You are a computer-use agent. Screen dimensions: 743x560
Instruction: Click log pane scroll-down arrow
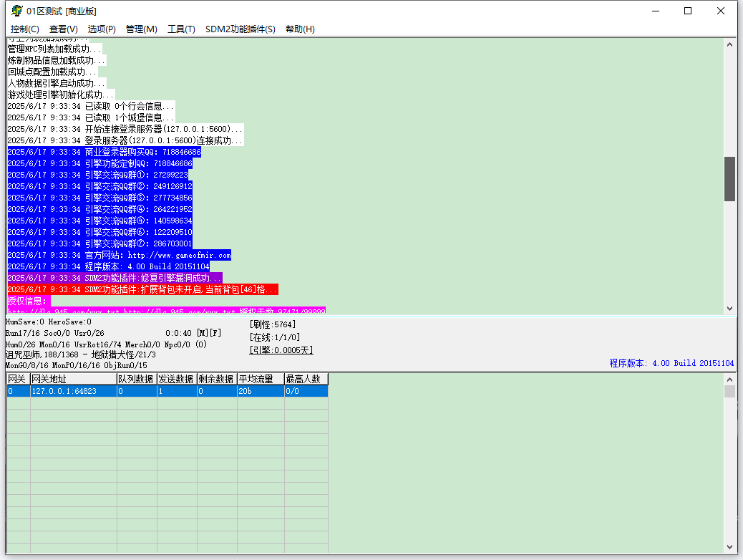coord(729,308)
